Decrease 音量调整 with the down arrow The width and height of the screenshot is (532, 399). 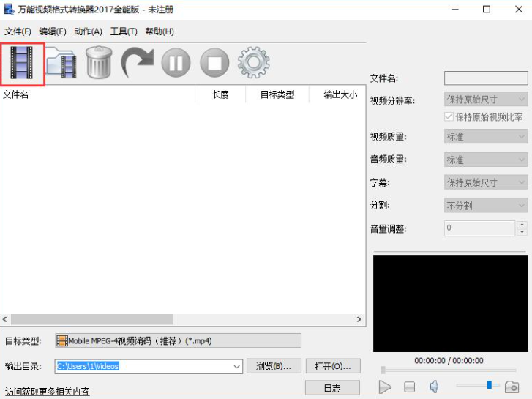522,232
